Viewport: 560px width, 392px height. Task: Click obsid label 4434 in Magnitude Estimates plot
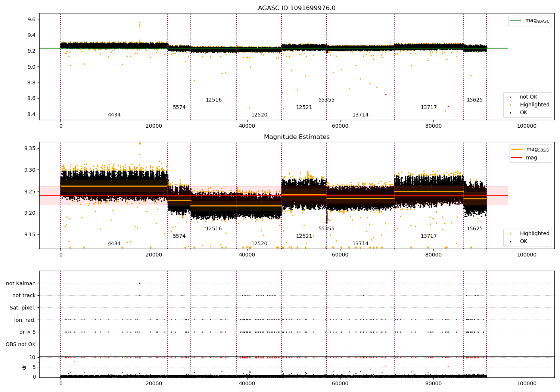pyautogui.click(x=114, y=244)
